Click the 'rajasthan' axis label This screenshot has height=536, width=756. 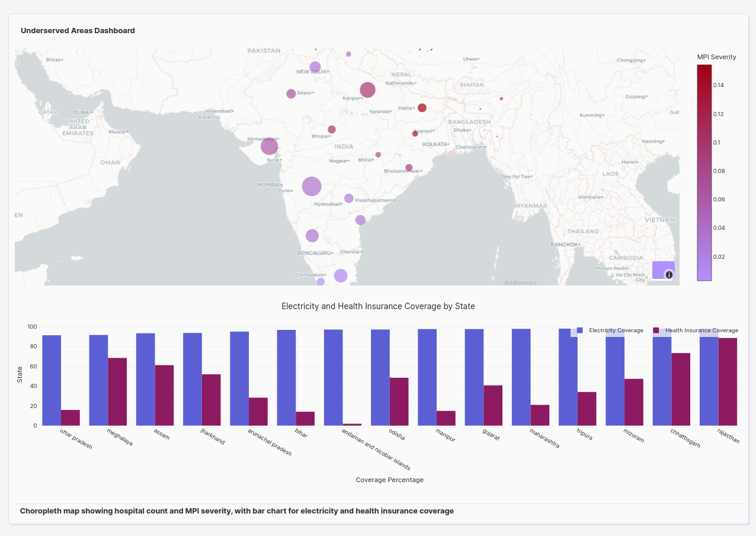pyautogui.click(x=729, y=436)
